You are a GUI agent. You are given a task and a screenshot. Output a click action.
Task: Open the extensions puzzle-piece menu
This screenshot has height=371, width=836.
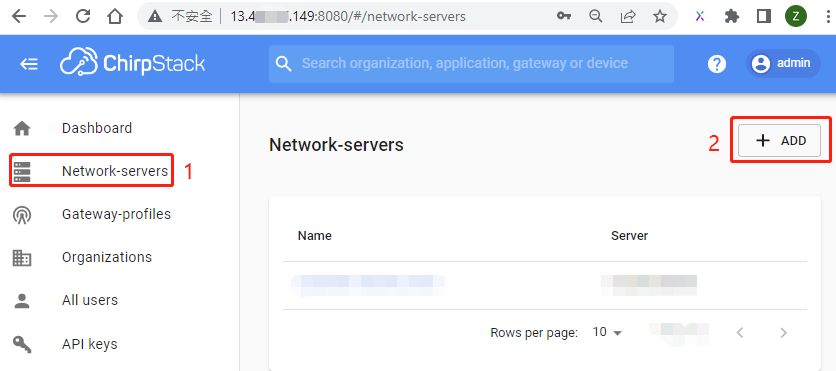pyautogui.click(x=732, y=17)
